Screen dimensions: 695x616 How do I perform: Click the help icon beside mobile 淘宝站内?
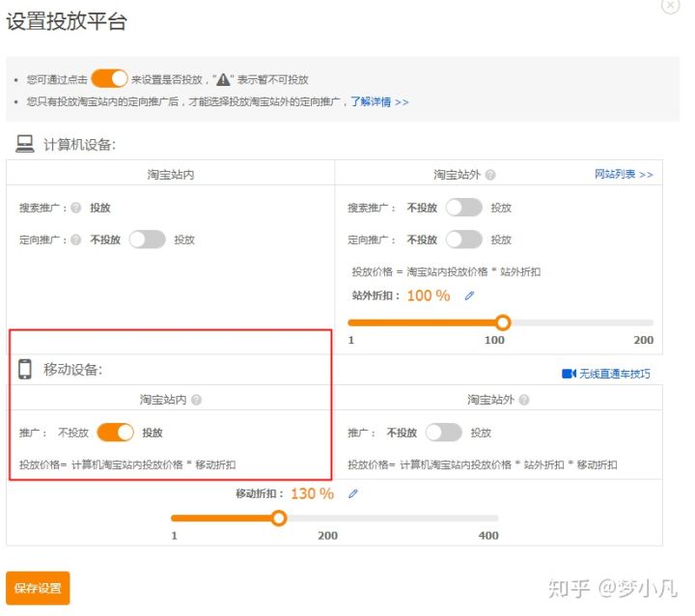[197, 400]
